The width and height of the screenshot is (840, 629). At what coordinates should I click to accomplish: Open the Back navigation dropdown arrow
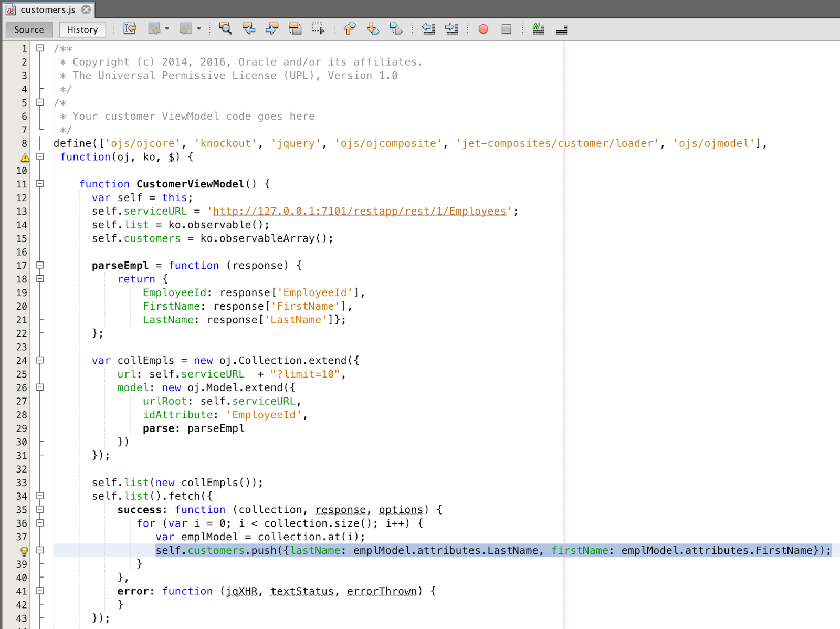click(166, 29)
